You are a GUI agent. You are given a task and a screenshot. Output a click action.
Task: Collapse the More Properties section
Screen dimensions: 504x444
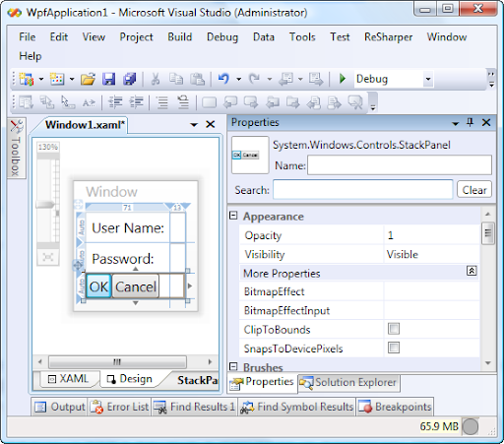tap(472, 271)
